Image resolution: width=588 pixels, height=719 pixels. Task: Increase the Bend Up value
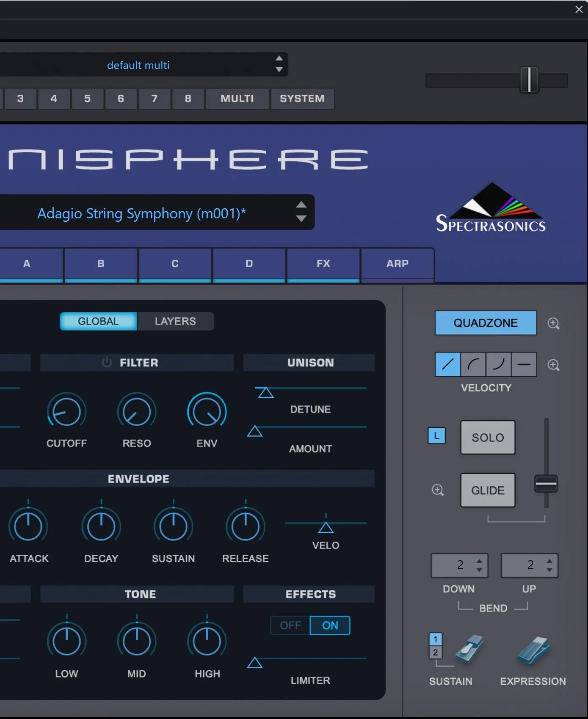tap(549, 561)
